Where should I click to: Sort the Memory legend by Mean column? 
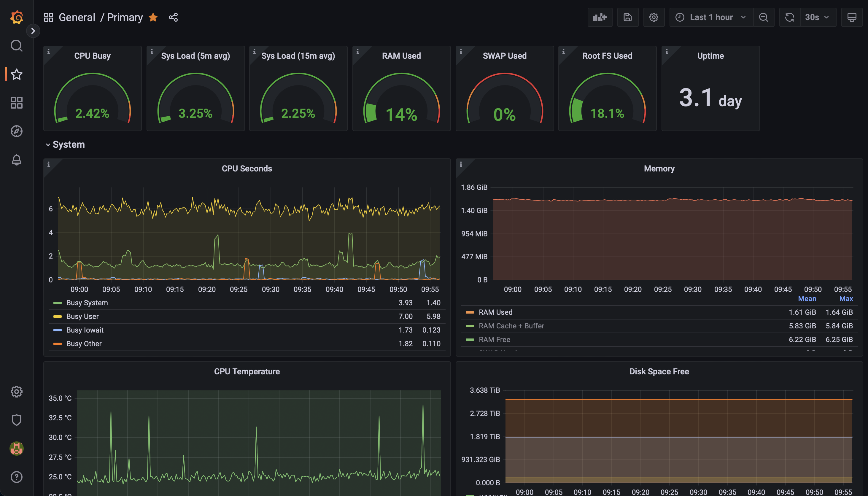coord(807,299)
